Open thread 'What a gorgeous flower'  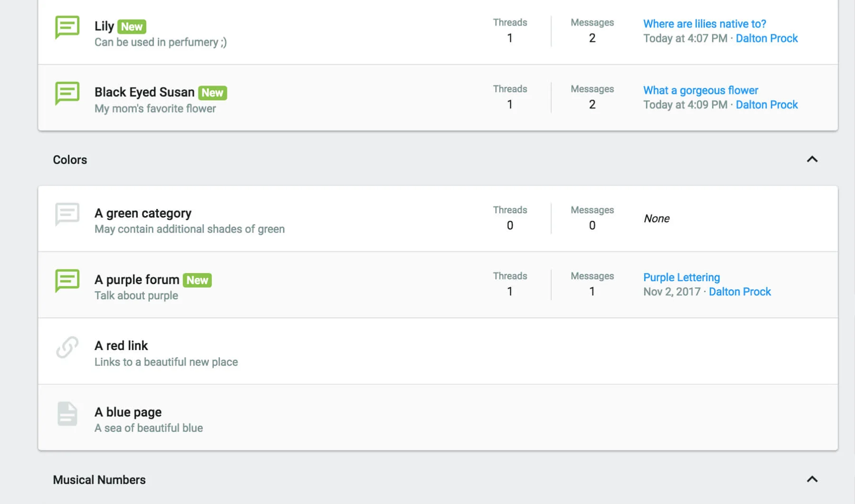[701, 90]
